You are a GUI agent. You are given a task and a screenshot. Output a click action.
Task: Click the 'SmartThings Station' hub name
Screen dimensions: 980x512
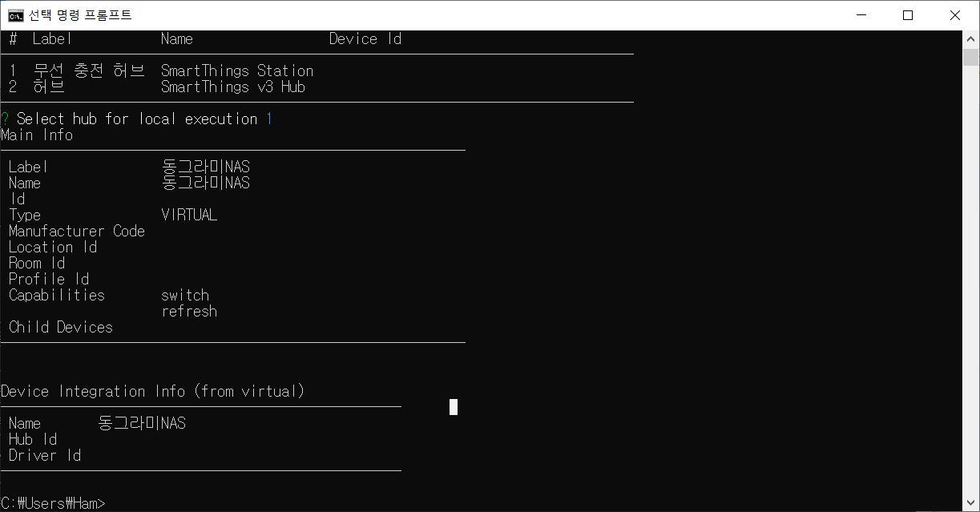[237, 71]
